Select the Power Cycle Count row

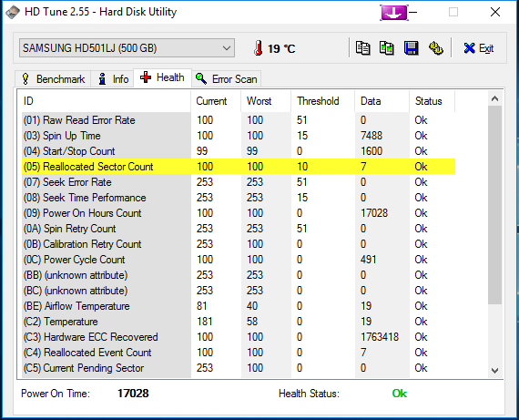click(239, 260)
